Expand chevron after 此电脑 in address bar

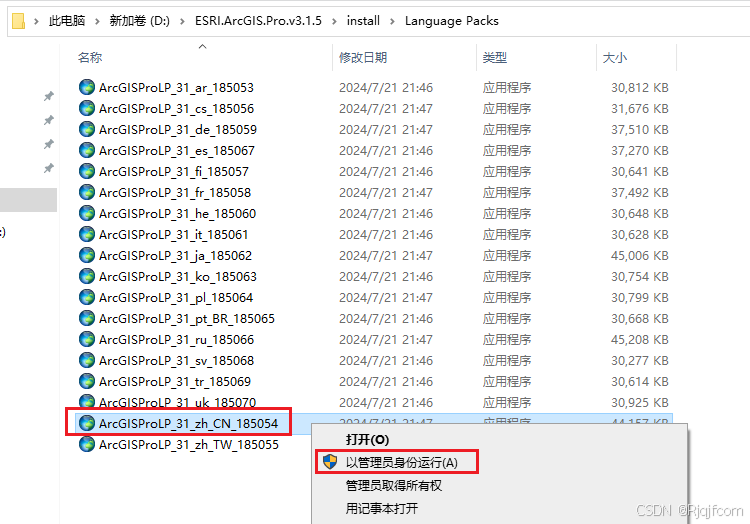click(x=97, y=21)
